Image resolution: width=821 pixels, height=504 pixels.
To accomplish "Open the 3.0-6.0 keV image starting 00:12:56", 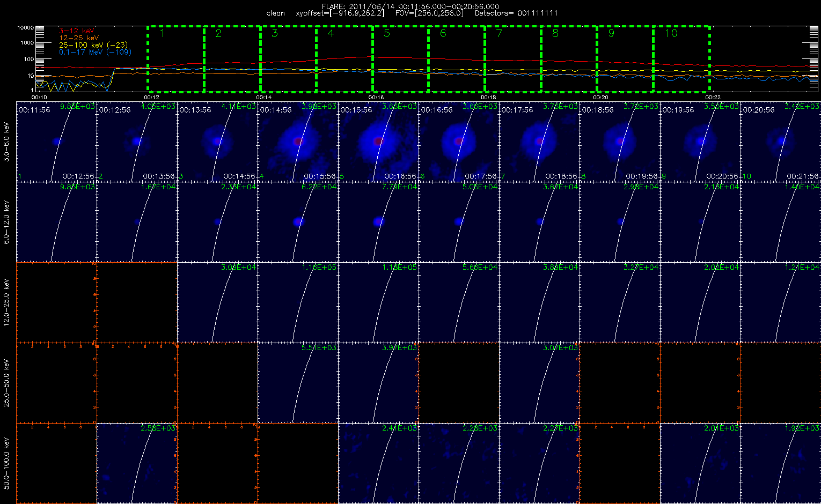I will [137, 141].
